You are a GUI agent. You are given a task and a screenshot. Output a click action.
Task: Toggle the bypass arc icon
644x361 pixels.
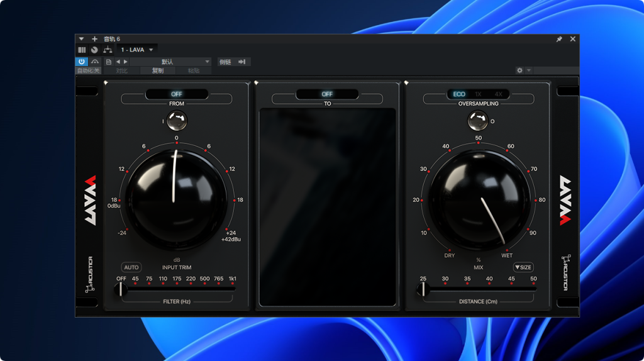[95, 62]
